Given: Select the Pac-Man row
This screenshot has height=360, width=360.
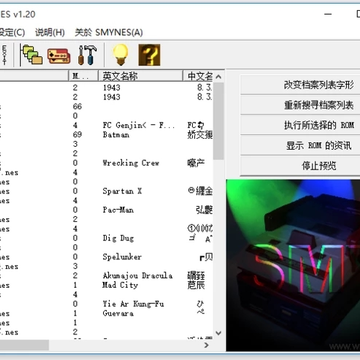Looking at the screenshot, I should click(x=107, y=210).
